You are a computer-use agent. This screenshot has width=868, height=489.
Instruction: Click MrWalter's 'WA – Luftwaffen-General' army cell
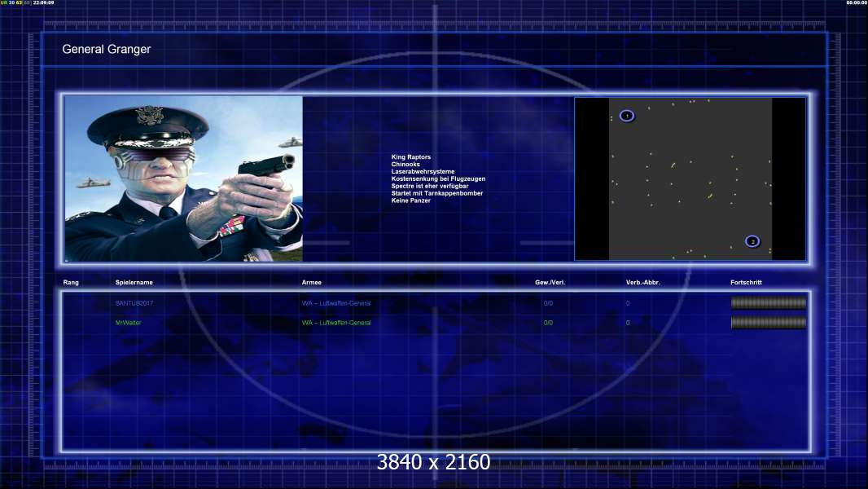click(336, 323)
